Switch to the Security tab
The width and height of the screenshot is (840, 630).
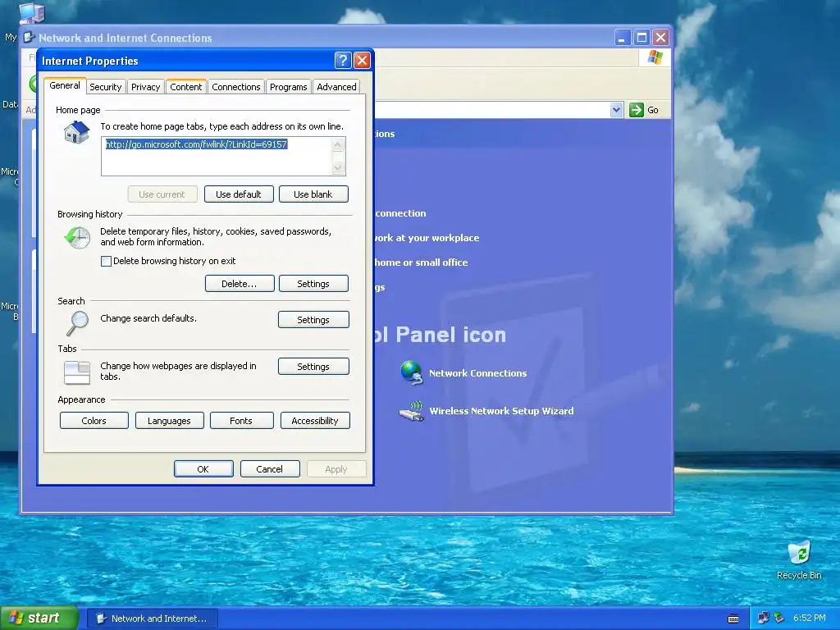(x=105, y=87)
